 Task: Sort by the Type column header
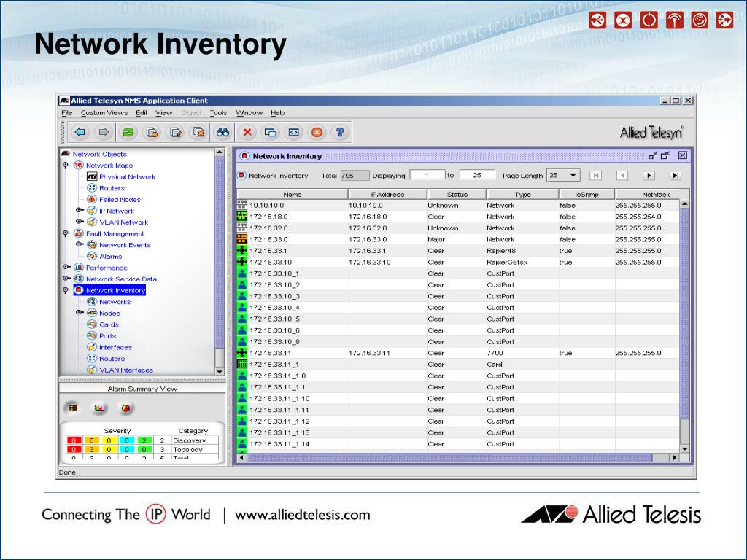[x=522, y=194]
